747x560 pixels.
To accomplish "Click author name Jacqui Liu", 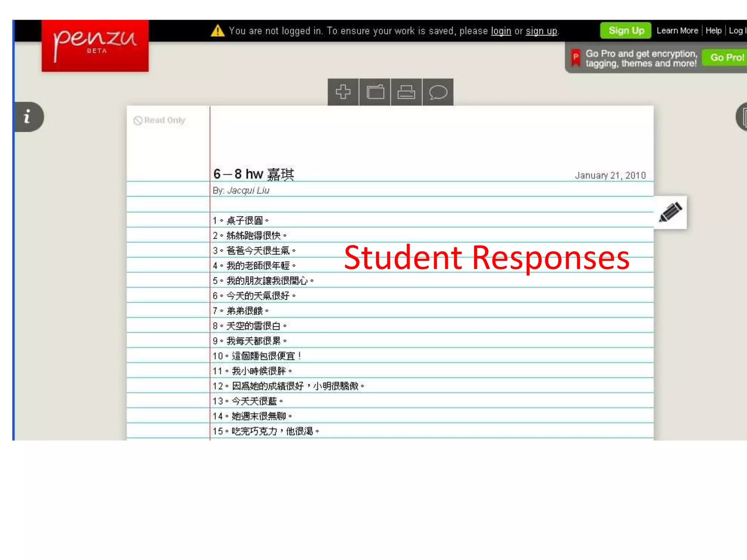I will [x=248, y=190].
